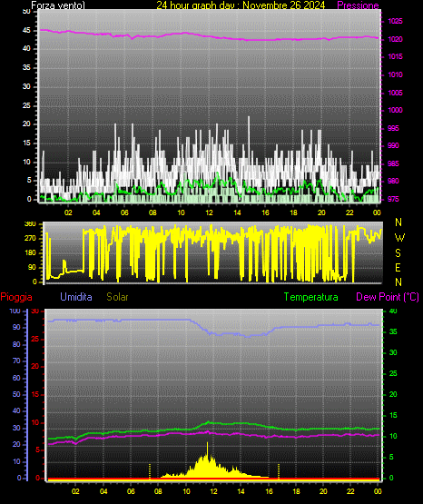Select the Pioggia legend label
The height and width of the screenshot is (504, 423).
pyautogui.click(x=16, y=297)
